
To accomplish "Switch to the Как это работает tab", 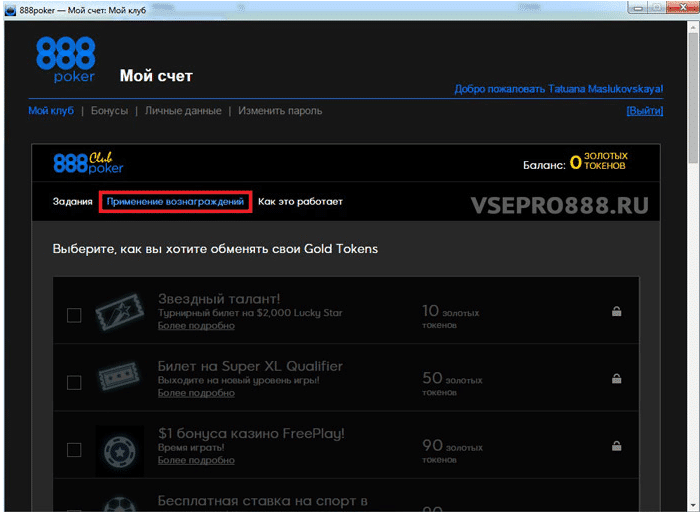I will pos(300,202).
